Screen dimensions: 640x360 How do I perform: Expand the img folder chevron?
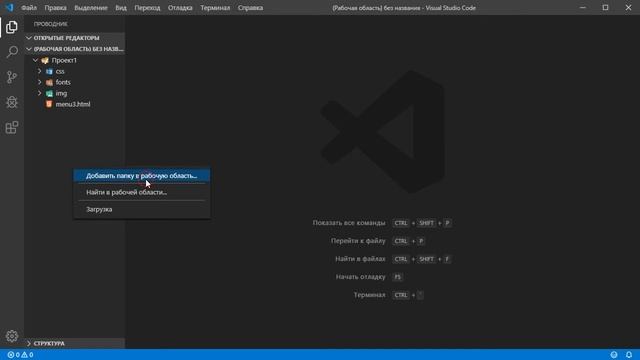(x=40, y=93)
